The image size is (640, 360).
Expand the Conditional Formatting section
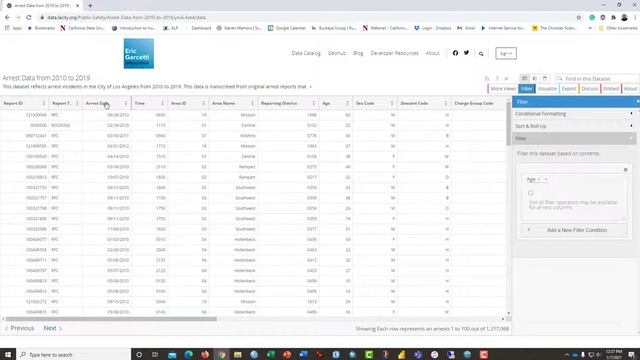[574, 114]
